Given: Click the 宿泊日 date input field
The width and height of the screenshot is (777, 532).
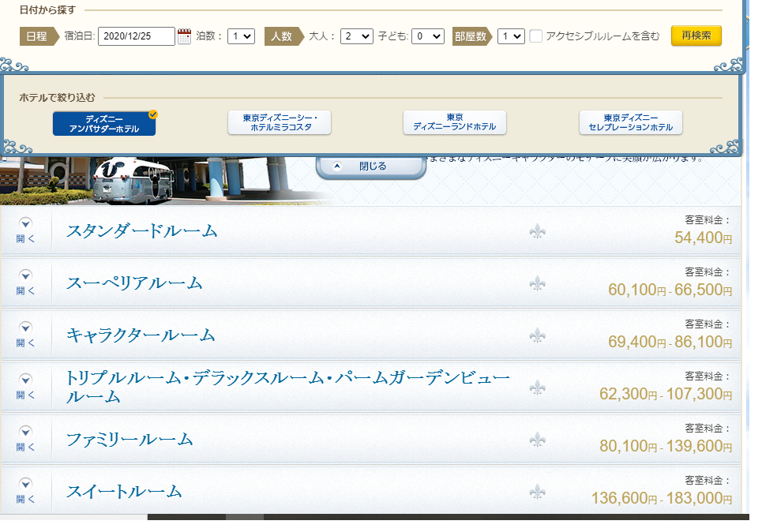Looking at the screenshot, I should tap(137, 36).
